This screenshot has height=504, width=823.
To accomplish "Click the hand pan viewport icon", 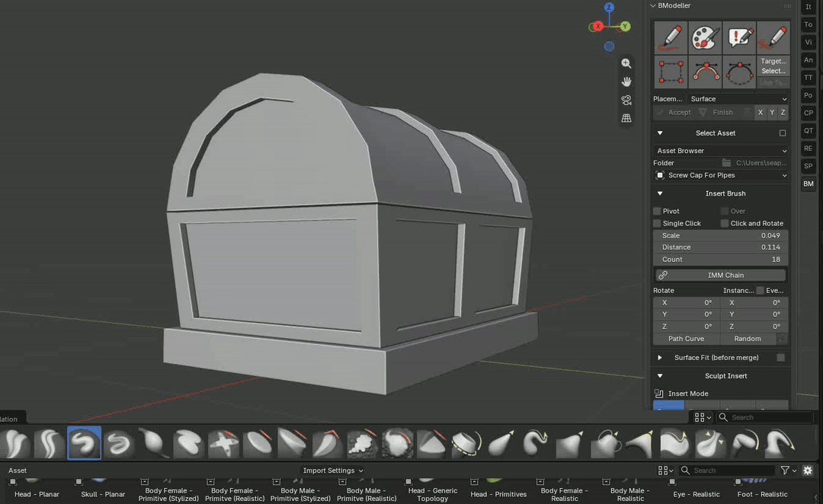I will point(626,81).
